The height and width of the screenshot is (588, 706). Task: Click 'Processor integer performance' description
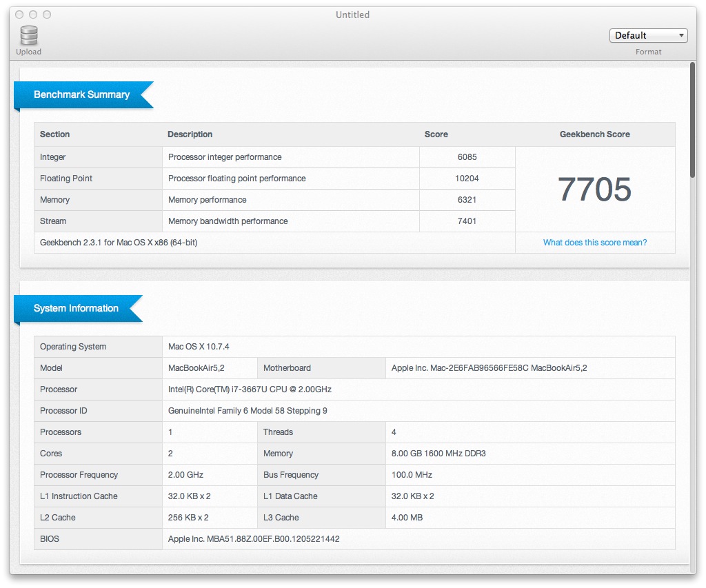tap(225, 157)
